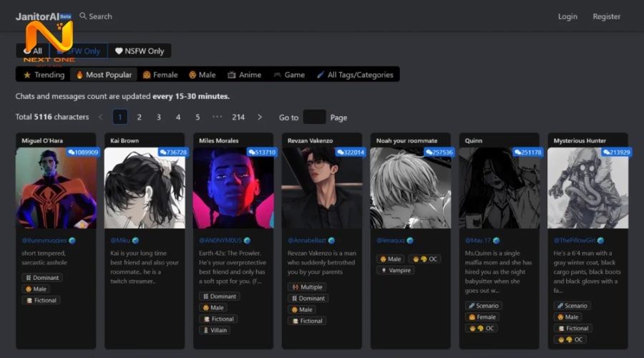
Task: Expand All Tags/Categories list
Action: tap(355, 74)
